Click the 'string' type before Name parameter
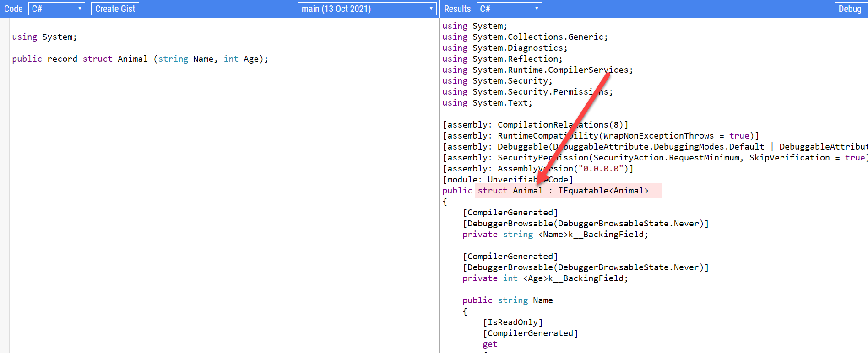Viewport: 868px width, 353px height. [173, 59]
